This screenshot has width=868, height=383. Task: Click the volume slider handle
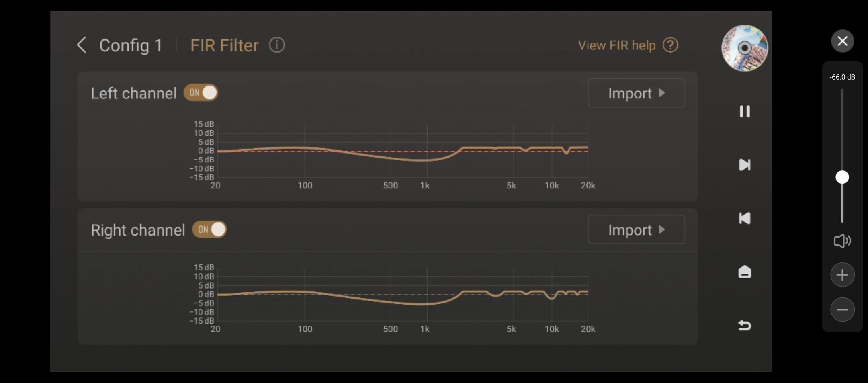click(x=842, y=177)
